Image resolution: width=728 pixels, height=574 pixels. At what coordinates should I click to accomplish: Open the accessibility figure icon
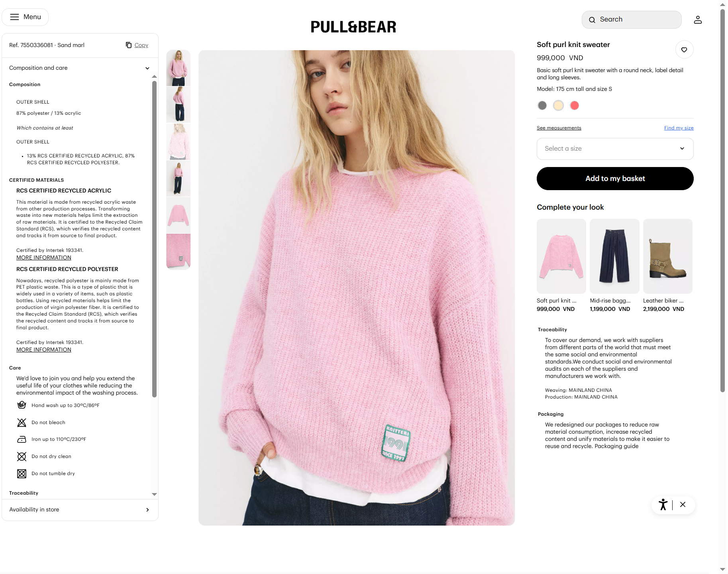coord(663,504)
